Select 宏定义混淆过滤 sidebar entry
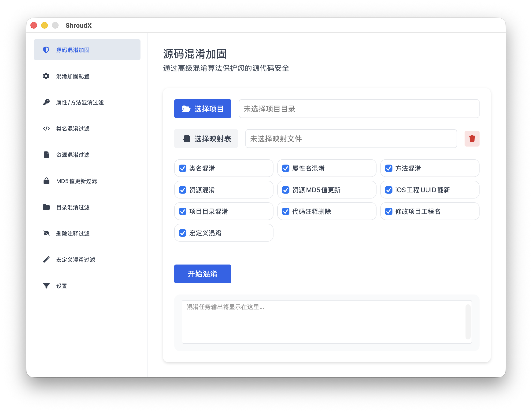 pyautogui.click(x=87, y=260)
